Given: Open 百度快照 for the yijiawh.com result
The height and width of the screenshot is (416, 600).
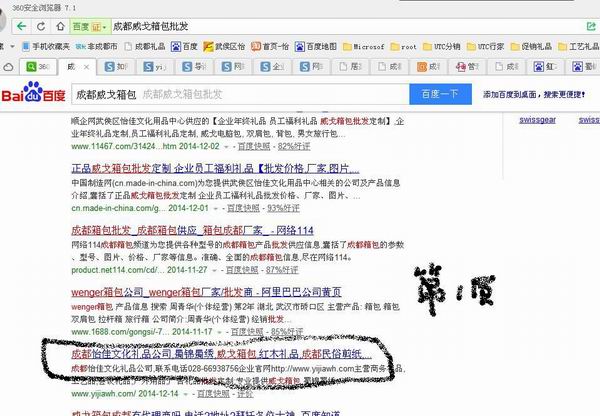Looking at the screenshot, I should [x=213, y=394].
